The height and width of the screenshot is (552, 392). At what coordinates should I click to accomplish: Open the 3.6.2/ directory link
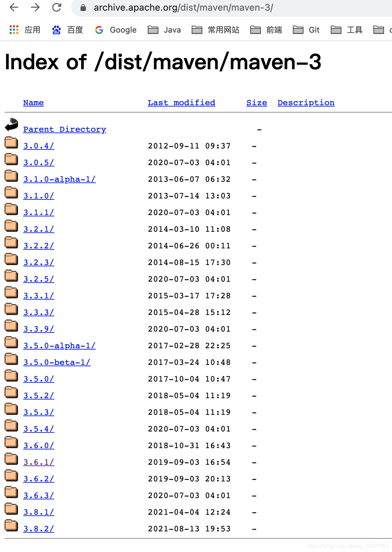pos(39,479)
